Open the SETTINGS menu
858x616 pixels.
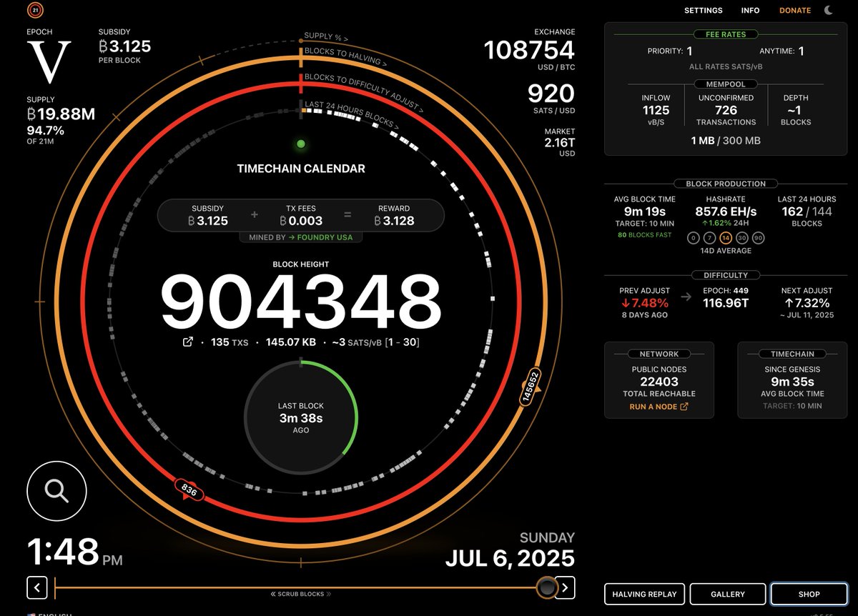[703, 10]
